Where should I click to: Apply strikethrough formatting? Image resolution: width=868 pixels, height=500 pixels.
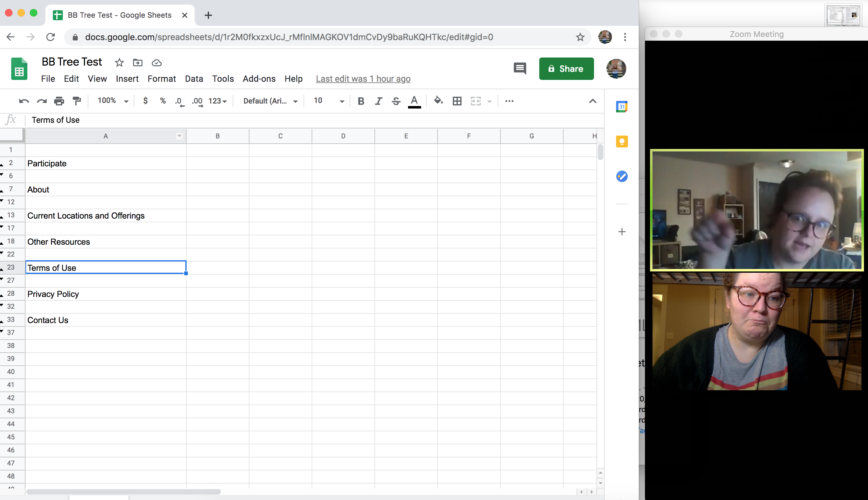point(396,101)
